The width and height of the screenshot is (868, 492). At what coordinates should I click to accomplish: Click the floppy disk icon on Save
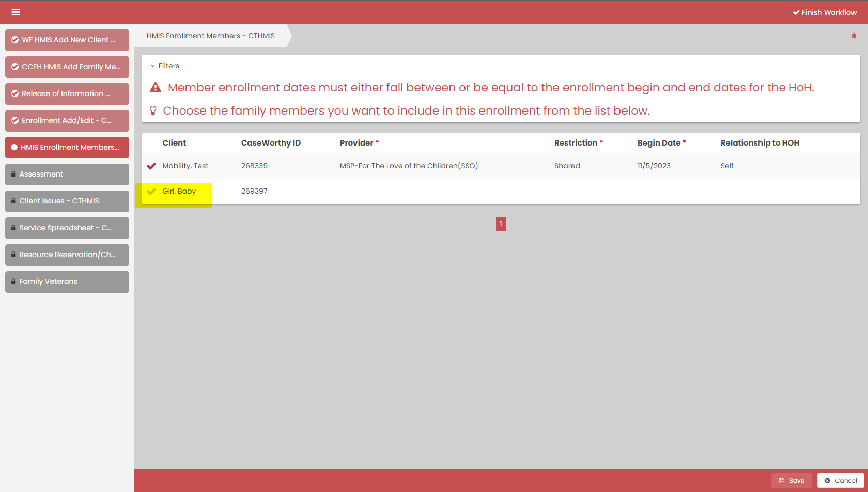(x=781, y=481)
